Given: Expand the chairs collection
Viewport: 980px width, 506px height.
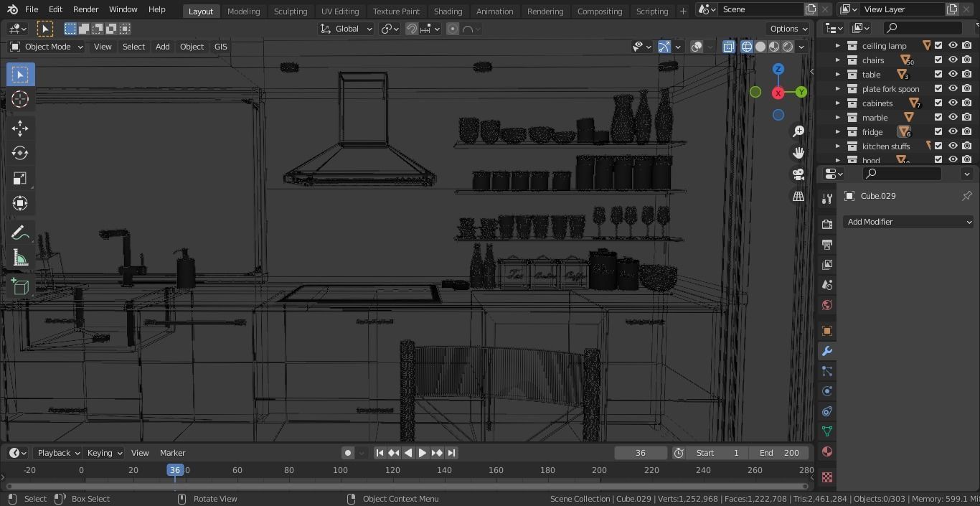Looking at the screenshot, I should [x=837, y=60].
